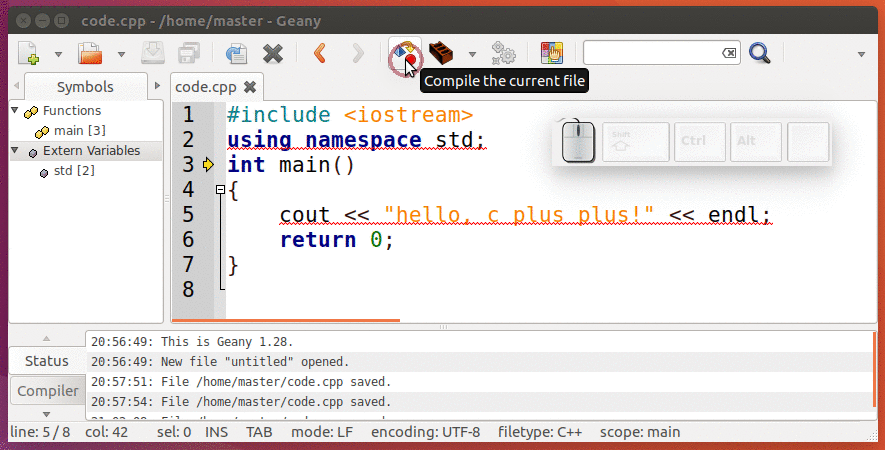Click the INS indicator in status bar
The width and height of the screenshot is (885, 450).
(216, 432)
